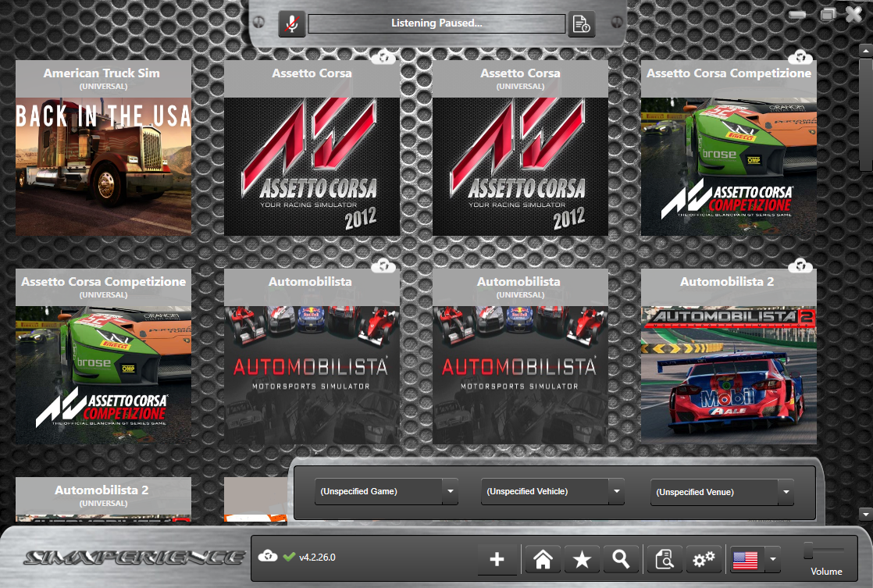The image size is (873, 588).
Task: Show favorites via the star icon
Action: pos(582,559)
